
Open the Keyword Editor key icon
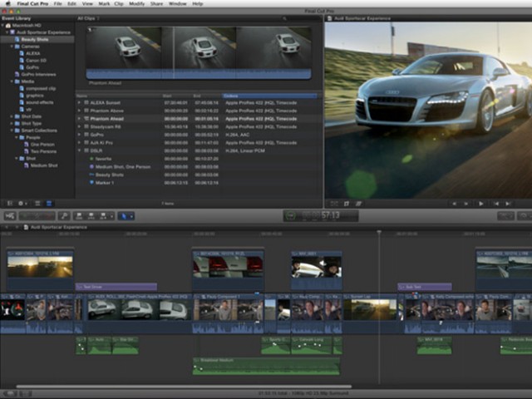click(x=64, y=216)
